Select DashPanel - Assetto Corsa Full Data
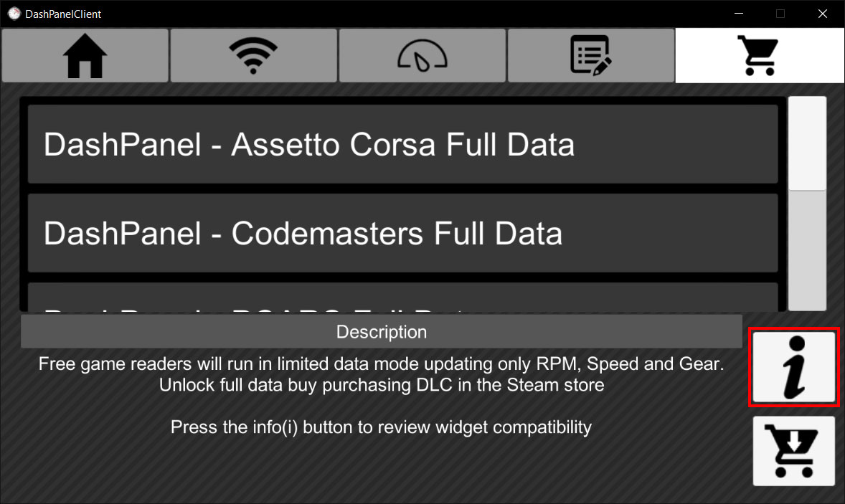Image resolution: width=845 pixels, height=504 pixels. click(402, 144)
